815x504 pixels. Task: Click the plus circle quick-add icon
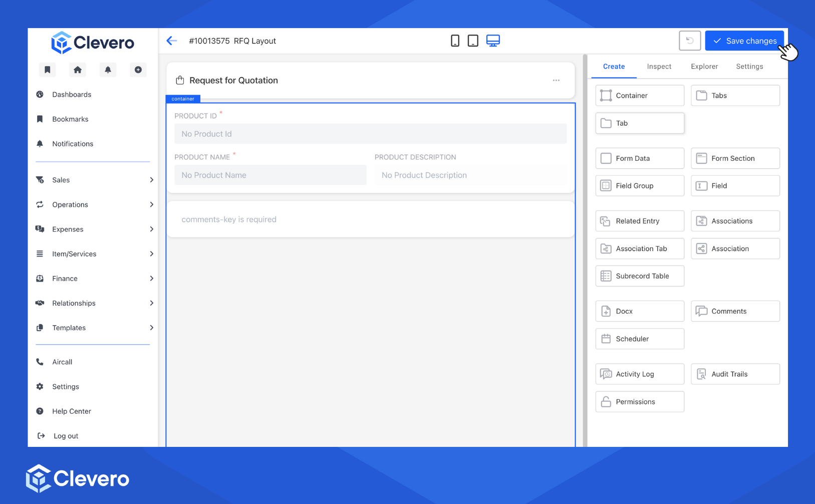point(138,70)
